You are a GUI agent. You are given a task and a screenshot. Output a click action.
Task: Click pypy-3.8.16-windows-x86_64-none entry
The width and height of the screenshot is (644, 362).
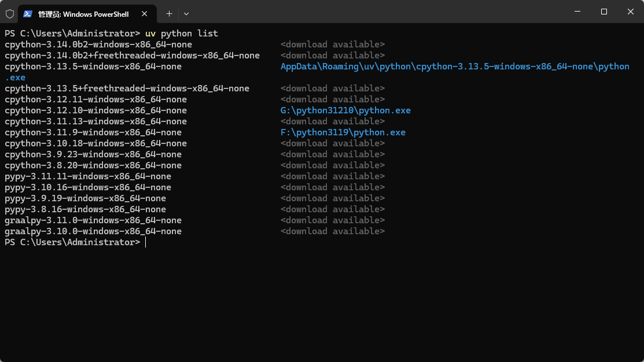coord(85,209)
